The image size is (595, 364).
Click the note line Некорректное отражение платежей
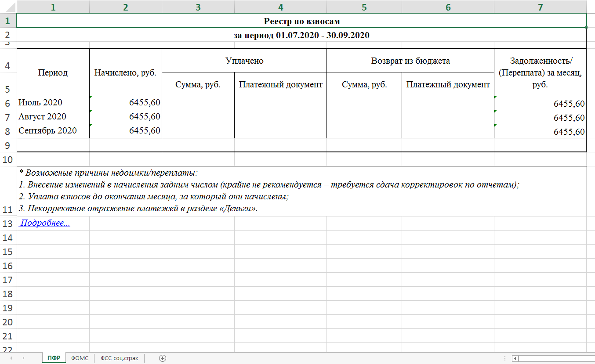pos(138,209)
